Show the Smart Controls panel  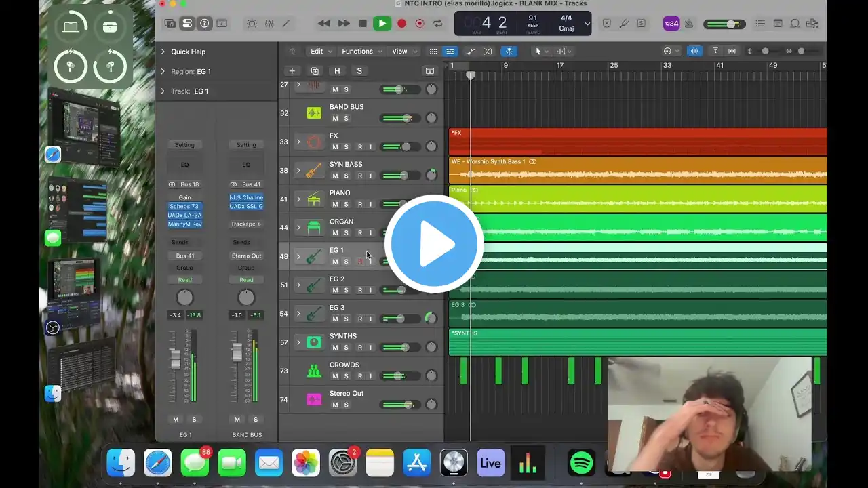[252, 24]
